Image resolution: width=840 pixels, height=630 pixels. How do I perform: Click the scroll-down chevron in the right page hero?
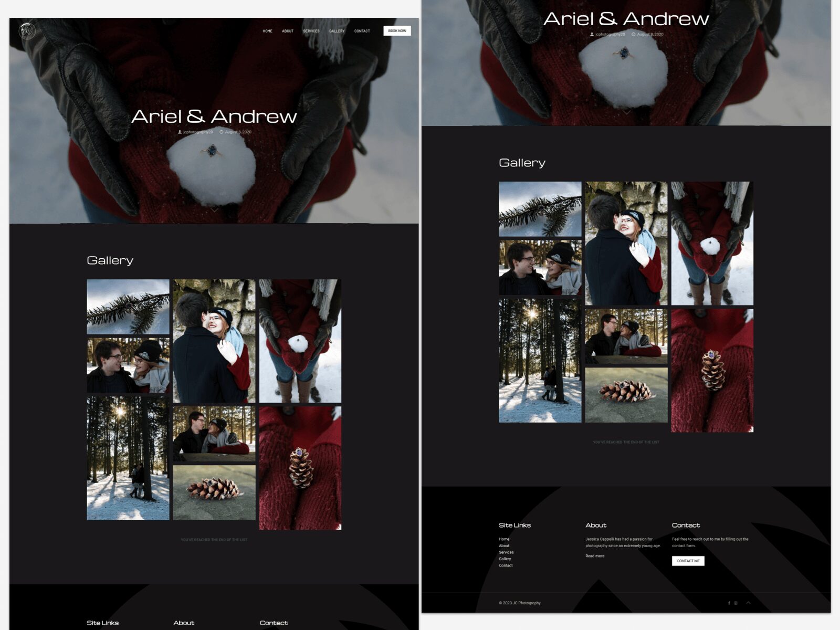[x=626, y=112]
